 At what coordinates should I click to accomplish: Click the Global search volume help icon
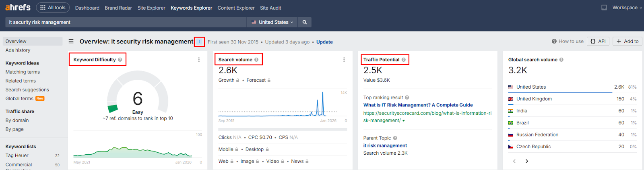point(561,60)
